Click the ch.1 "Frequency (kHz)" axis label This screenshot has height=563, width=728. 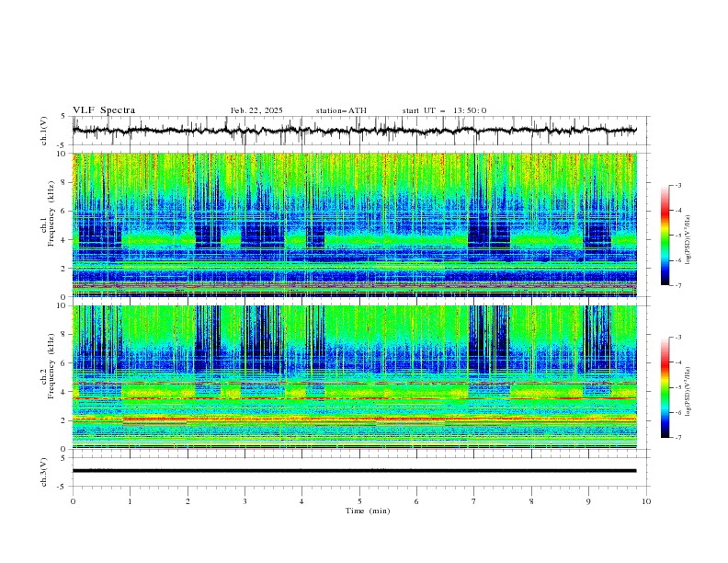[51, 214]
